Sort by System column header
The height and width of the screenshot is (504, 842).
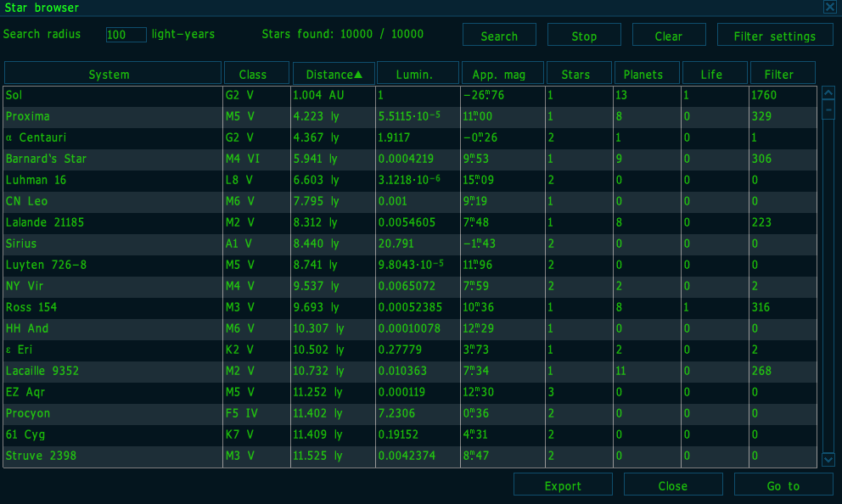[113, 74]
